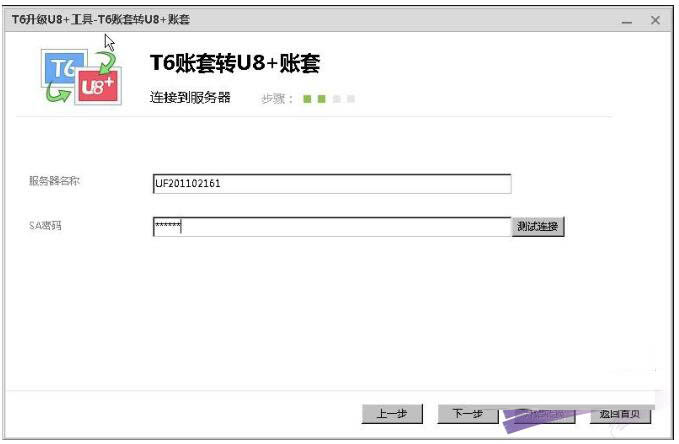Return to home via 返回首页 button
The height and width of the screenshot is (444, 679).
[x=620, y=414]
